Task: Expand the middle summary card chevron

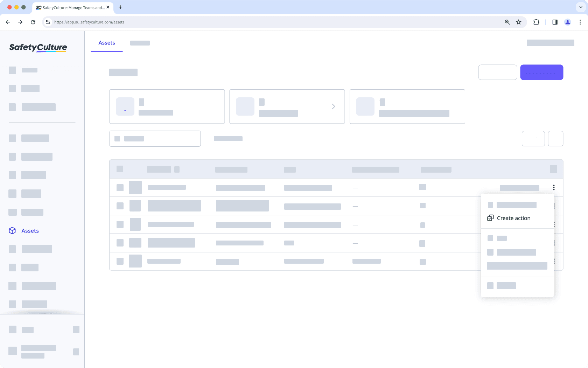Action: pos(333,106)
